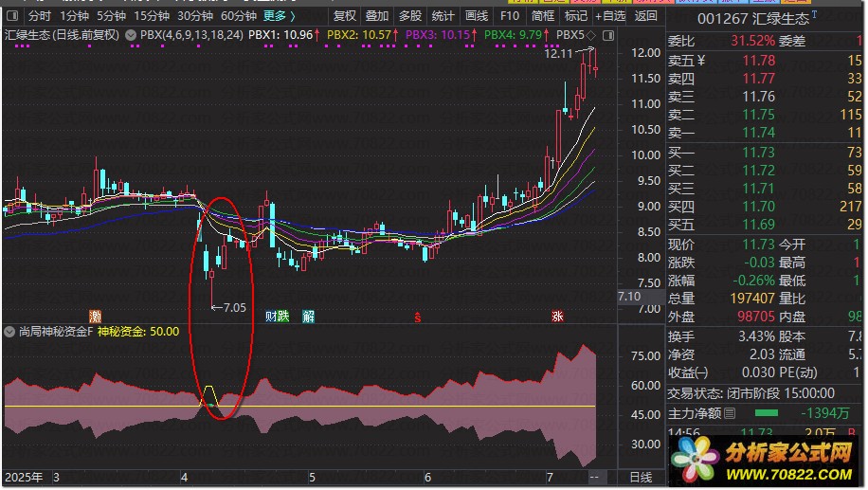Click the PBX3: 10.15 indicator value
This screenshot has width=868, height=490.
(442, 35)
